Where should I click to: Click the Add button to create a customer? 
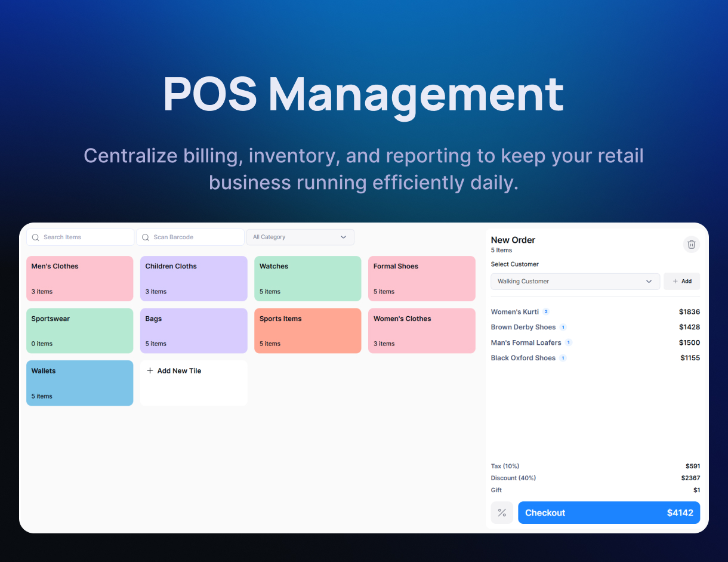(x=681, y=281)
